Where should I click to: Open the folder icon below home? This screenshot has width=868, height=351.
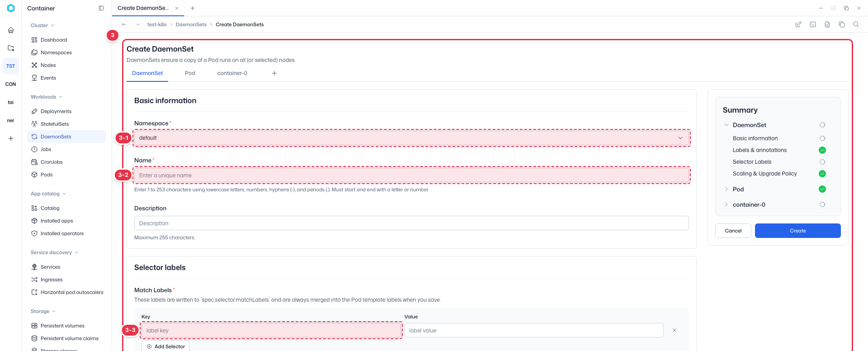[x=11, y=48]
